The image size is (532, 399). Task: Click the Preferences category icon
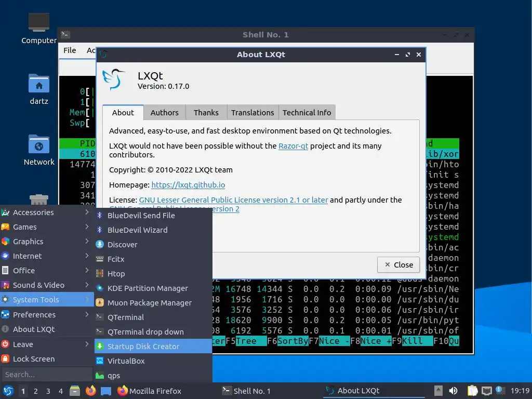point(5,315)
